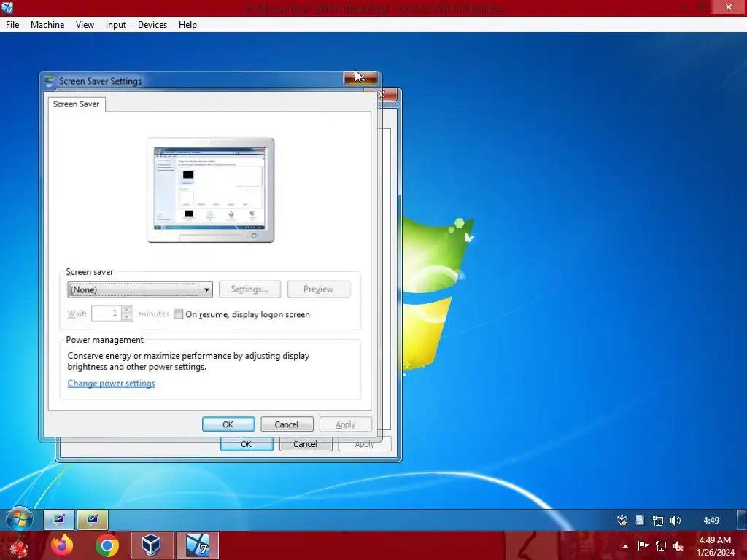Click Cancel in the background dialog
The image size is (747, 560).
pyautogui.click(x=306, y=444)
